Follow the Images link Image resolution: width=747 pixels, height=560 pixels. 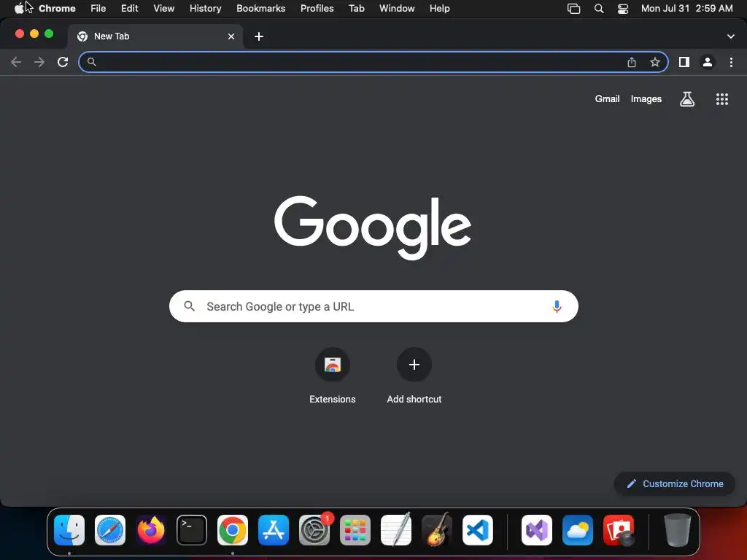click(646, 98)
